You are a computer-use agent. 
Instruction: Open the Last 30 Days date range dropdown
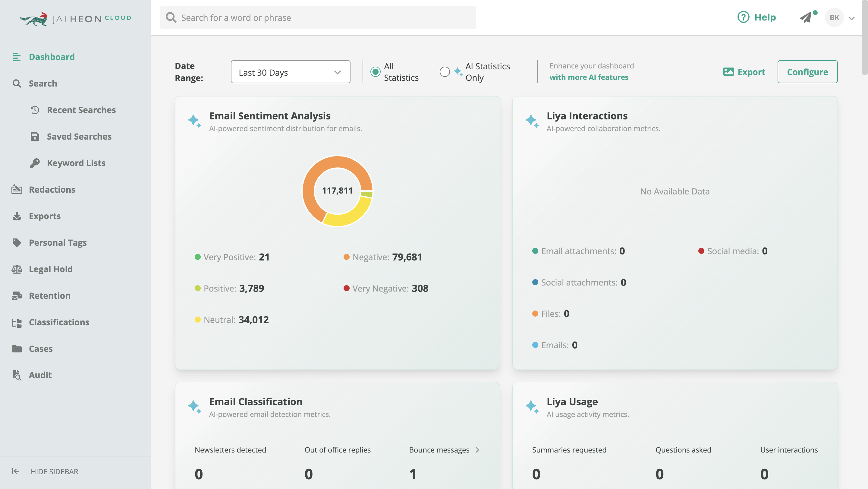(x=290, y=72)
